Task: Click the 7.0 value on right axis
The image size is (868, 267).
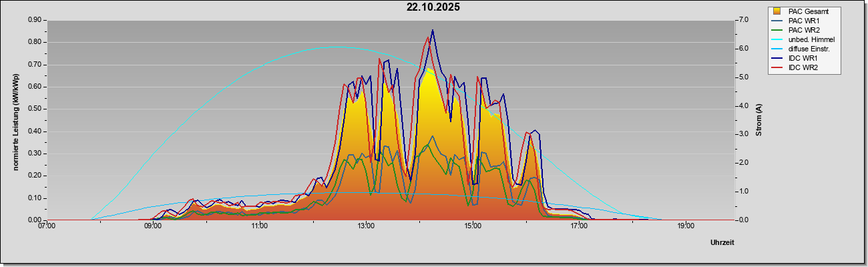Action: 743,20
